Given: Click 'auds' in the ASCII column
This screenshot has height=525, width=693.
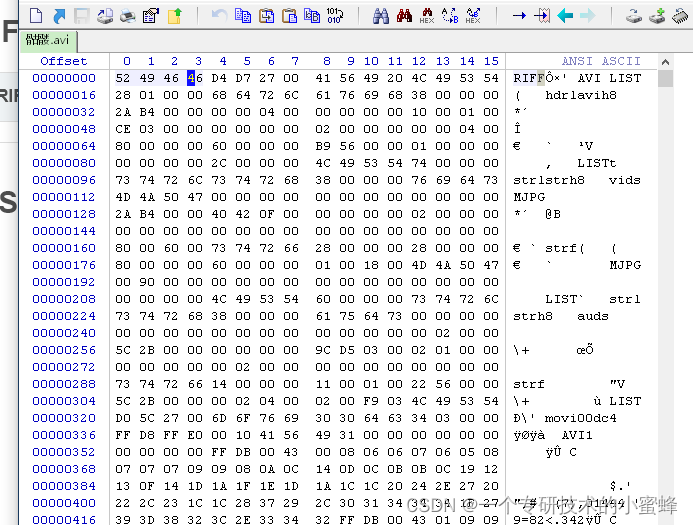Looking at the screenshot, I should pos(593,316).
